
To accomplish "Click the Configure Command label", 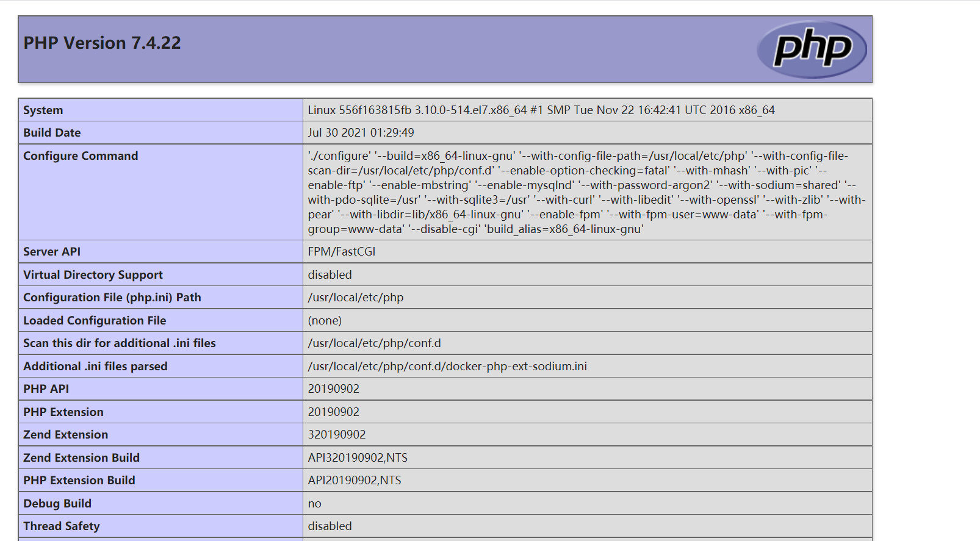I will (x=81, y=156).
